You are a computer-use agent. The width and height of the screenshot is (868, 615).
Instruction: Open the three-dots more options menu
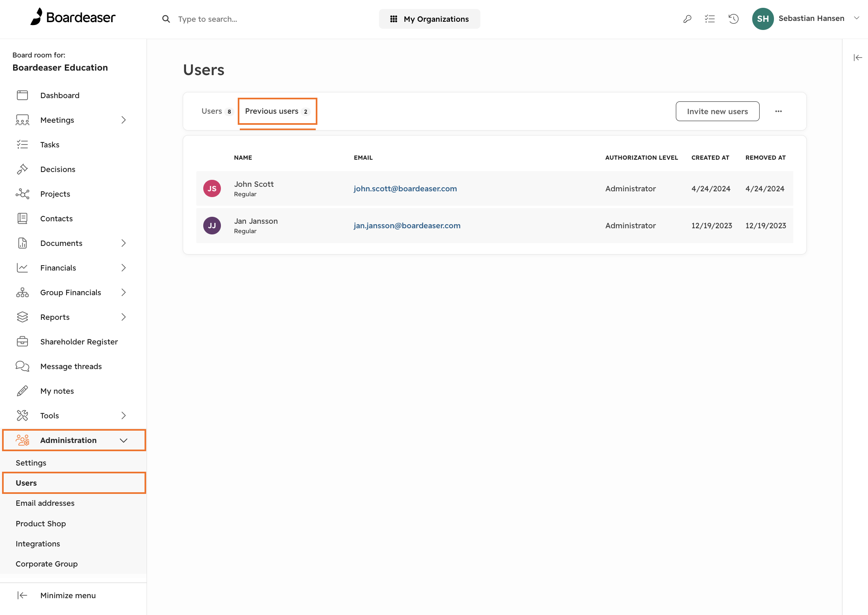(778, 111)
